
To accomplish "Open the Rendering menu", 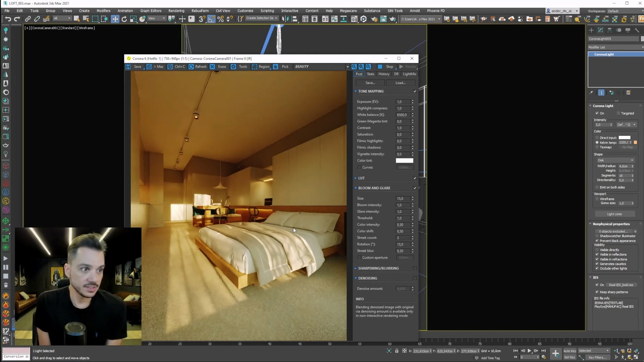I will pyautogui.click(x=176, y=11).
